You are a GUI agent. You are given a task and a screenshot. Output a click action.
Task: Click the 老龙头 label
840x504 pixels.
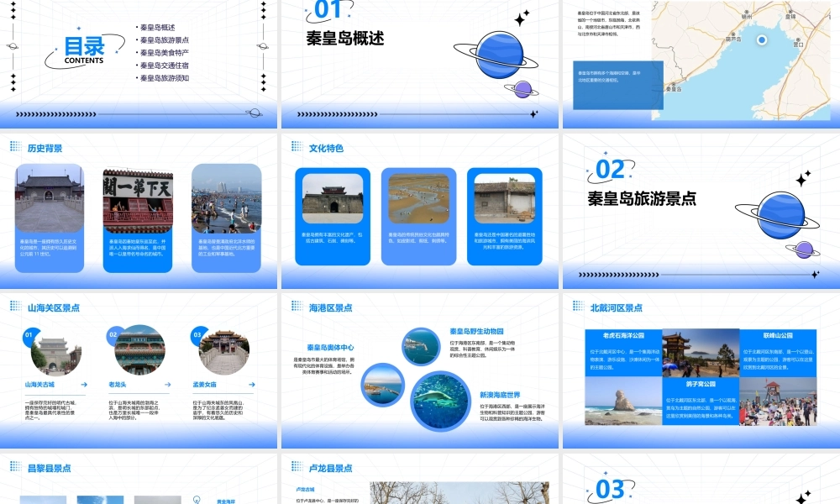[118, 385]
